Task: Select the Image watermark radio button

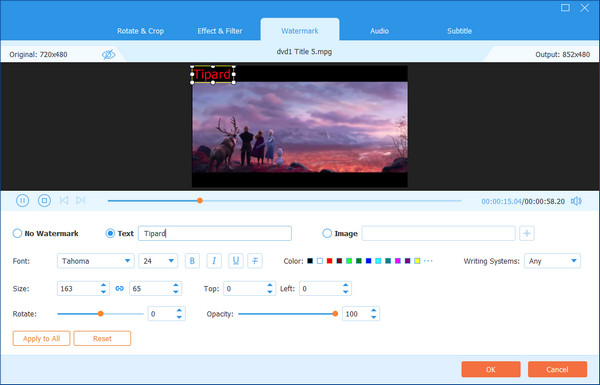Action: [327, 233]
